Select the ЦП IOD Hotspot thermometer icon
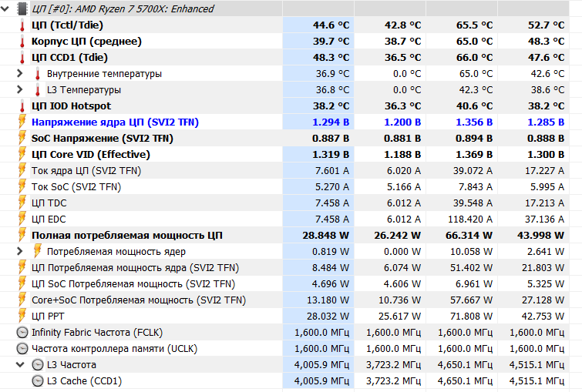Screen dimensions: 582x392 point(22,106)
